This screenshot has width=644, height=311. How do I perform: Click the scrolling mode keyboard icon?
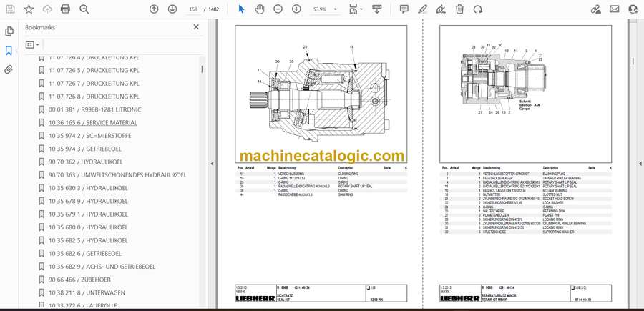376,9
